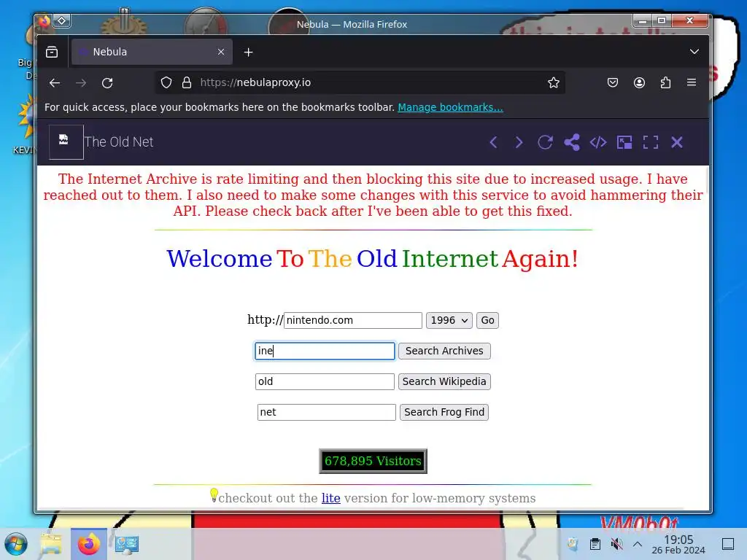This screenshot has height=560, width=747.
Task: Open file manager from taskbar
Action: (x=51, y=544)
